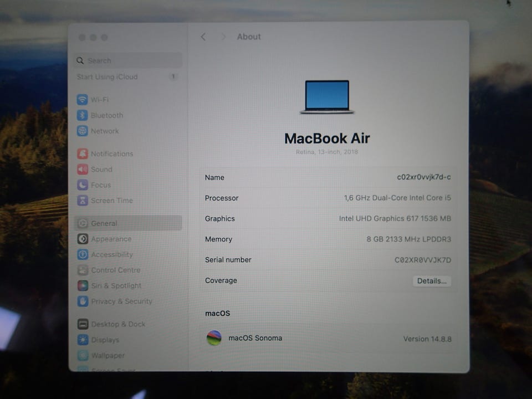Click the Privacy & Security hand icon
Viewport: 532px width, 399px height.
coord(83,301)
